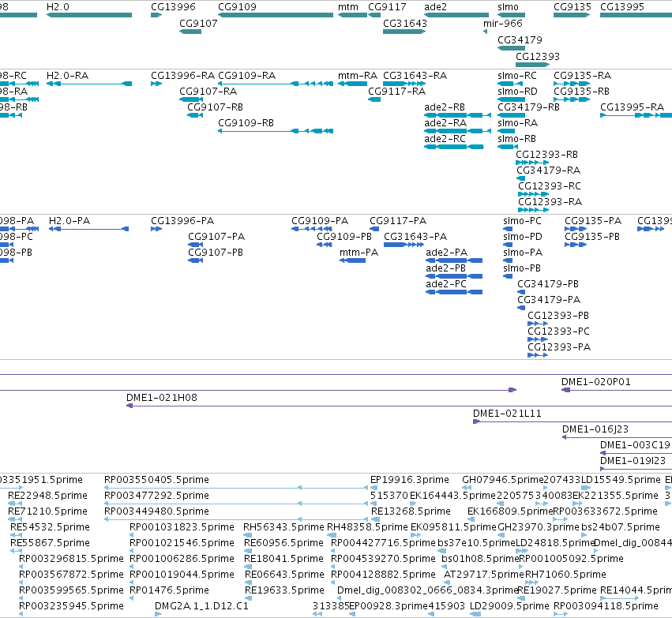The height and width of the screenshot is (618, 672).
Task: Select the RP003477292.5prime EST label
Action: [x=157, y=496]
